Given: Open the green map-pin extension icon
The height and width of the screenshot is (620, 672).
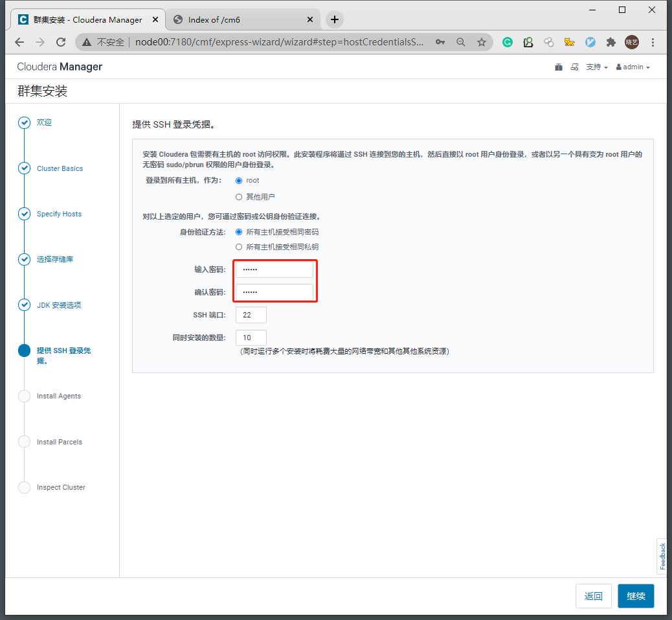Looking at the screenshot, I should click(528, 42).
